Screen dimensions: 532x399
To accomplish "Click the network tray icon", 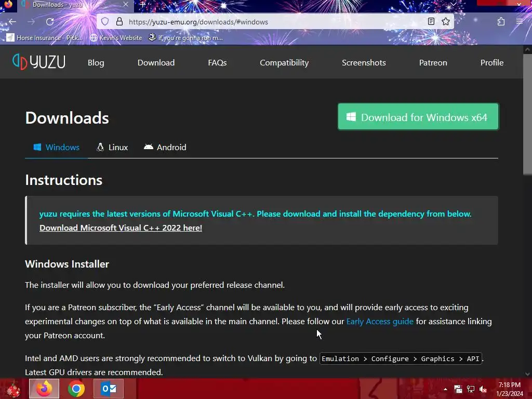I will tap(471, 389).
